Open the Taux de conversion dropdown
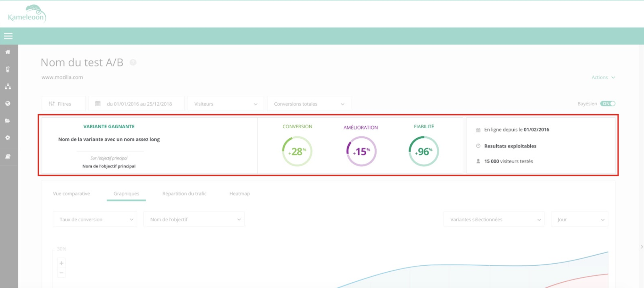The height and width of the screenshot is (288, 644). [95, 219]
